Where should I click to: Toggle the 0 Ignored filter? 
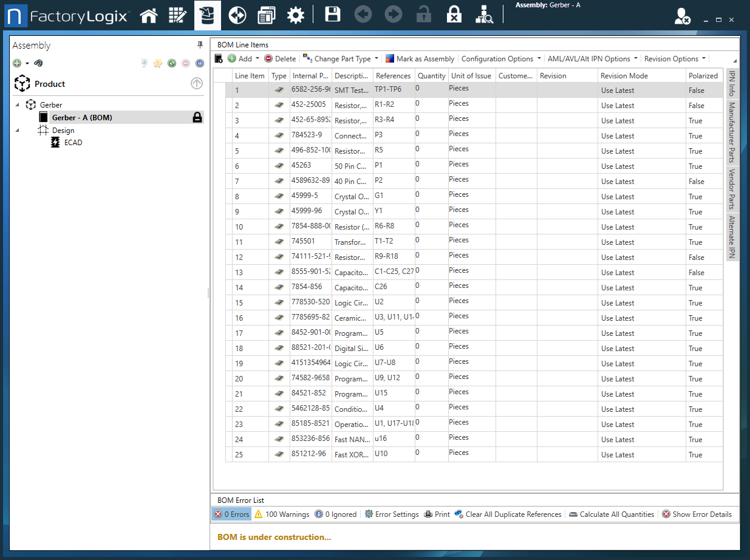[335, 514]
